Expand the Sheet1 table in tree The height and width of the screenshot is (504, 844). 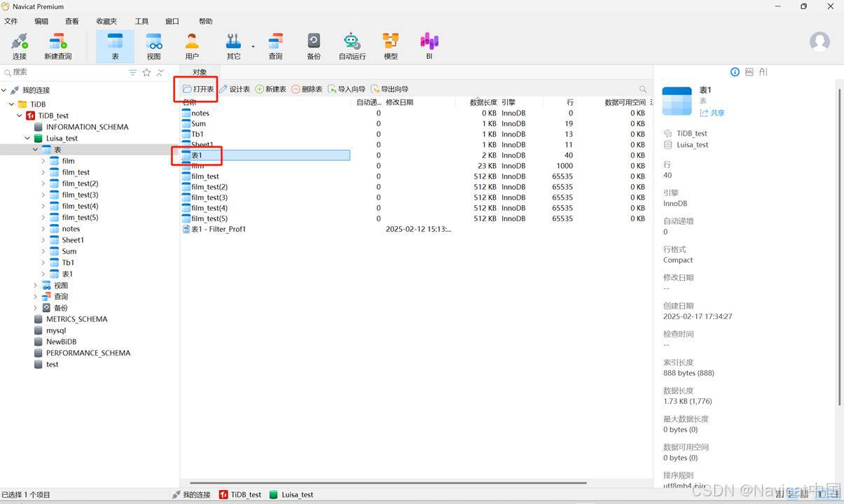(43, 240)
